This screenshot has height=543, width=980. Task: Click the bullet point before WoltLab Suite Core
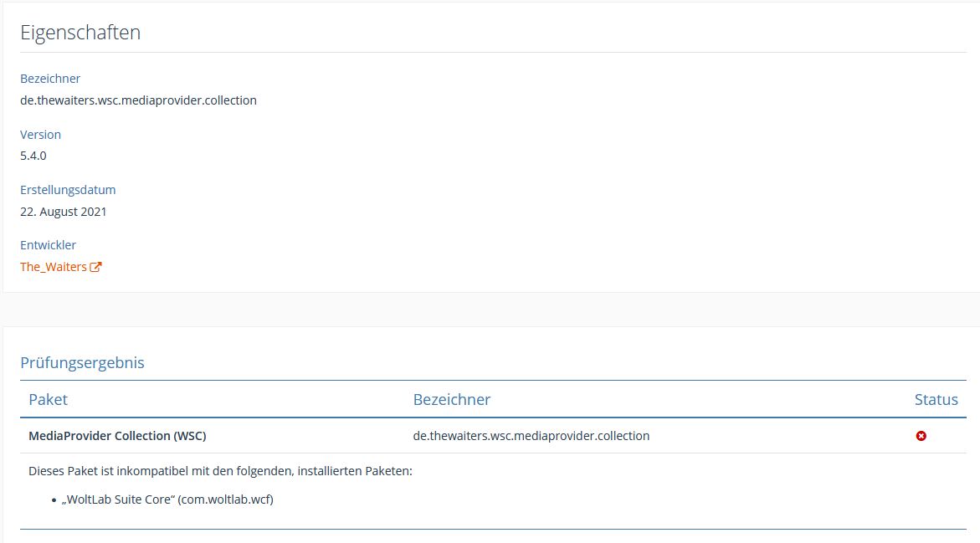tap(54, 500)
